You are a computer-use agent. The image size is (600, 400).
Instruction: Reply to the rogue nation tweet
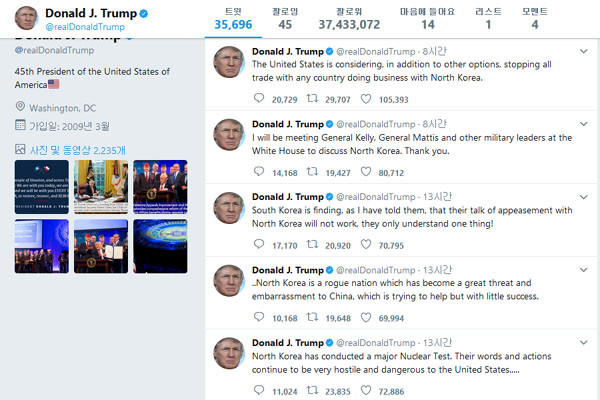(259, 317)
